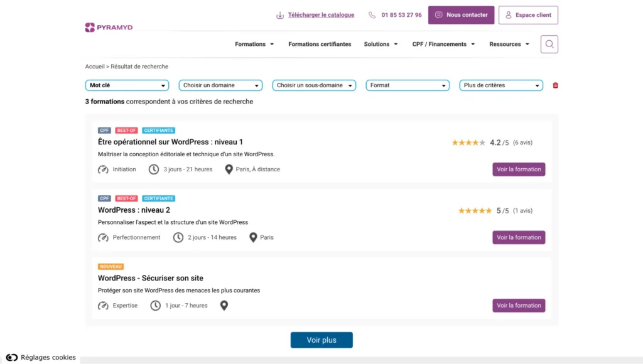Viewport: 643px width, 364px height.
Task: Click the Pyramyd logo
Action: coord(109,28)
